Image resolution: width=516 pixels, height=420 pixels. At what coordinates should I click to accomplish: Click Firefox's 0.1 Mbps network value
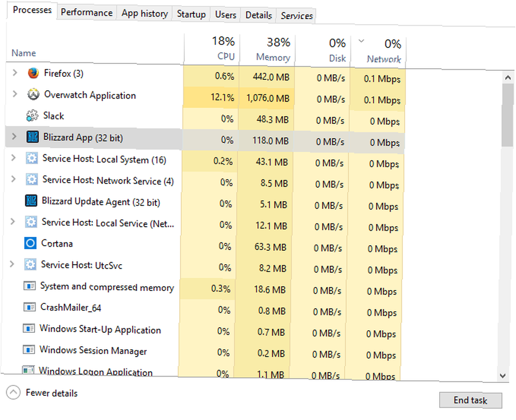click(x=382, y=79)
